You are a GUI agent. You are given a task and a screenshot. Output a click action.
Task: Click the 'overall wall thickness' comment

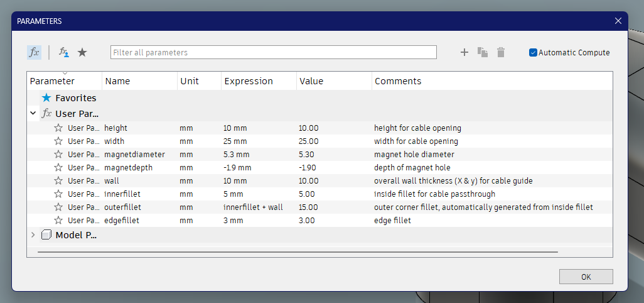pyautogui.click(x=453, y=180)
